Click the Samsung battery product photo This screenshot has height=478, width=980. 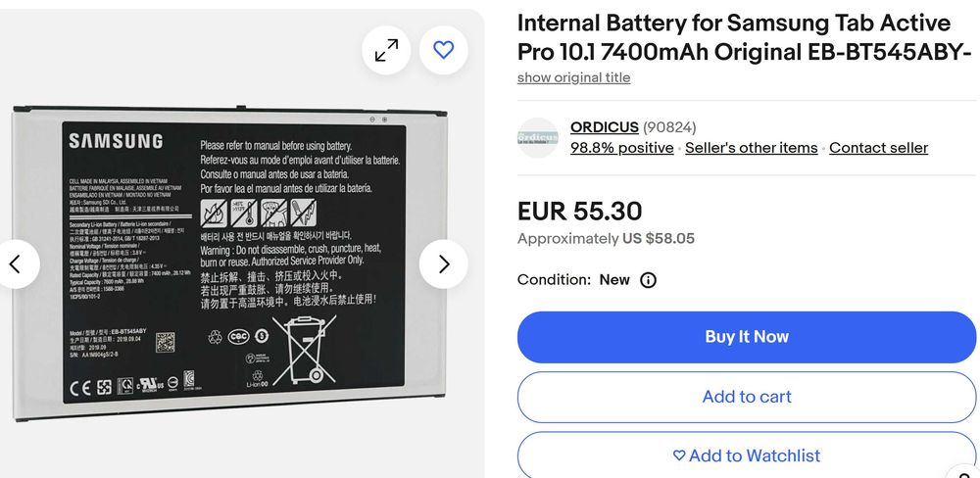click(x=235, y=264)
